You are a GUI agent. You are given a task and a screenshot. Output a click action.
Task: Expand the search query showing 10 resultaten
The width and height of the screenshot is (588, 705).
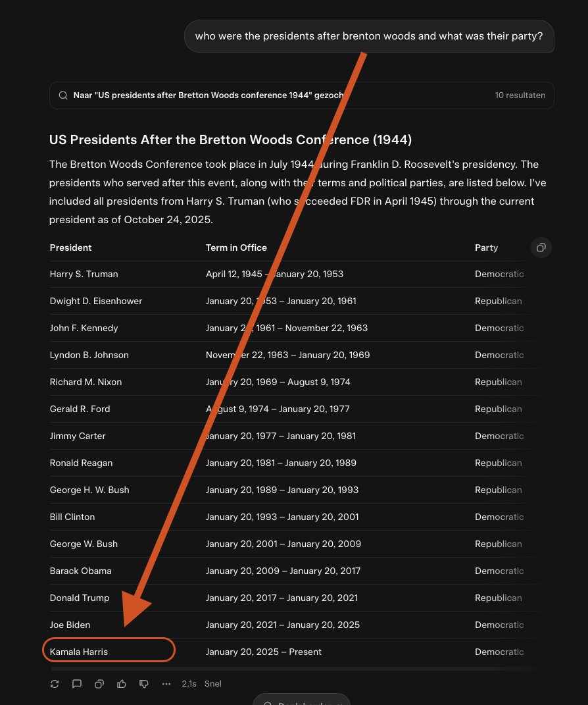pyautogui.click(x=301, y=95)
